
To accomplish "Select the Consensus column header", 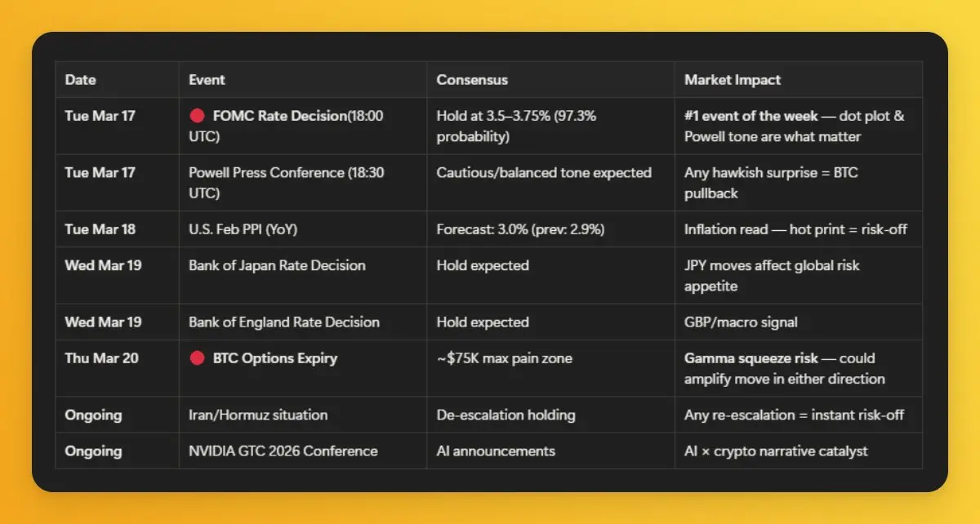I will tap(472, 80).
